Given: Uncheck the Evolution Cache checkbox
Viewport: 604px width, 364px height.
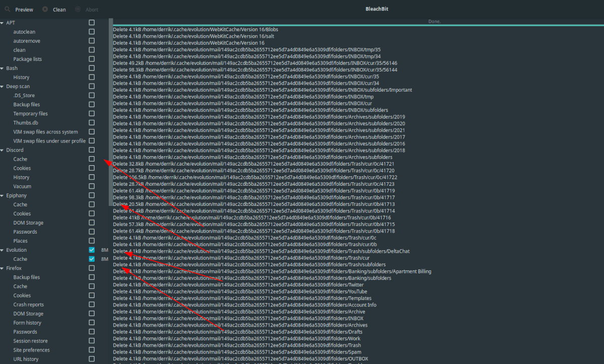Looking at the screenshot, I should coord(92,259).
